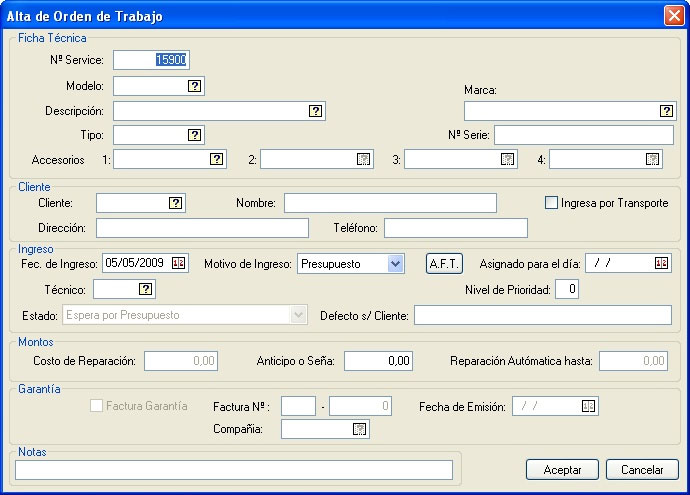Open calendar for Asignado para el día

[661, 263]
